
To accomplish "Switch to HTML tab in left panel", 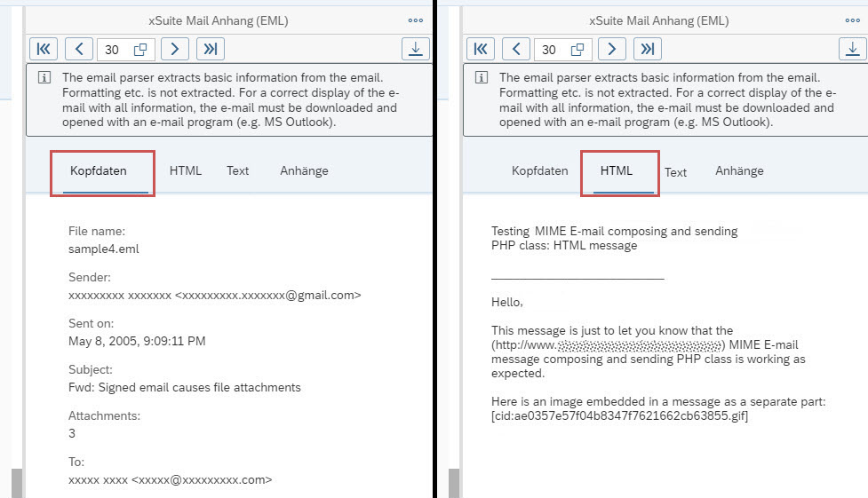I will click(186, 171).
